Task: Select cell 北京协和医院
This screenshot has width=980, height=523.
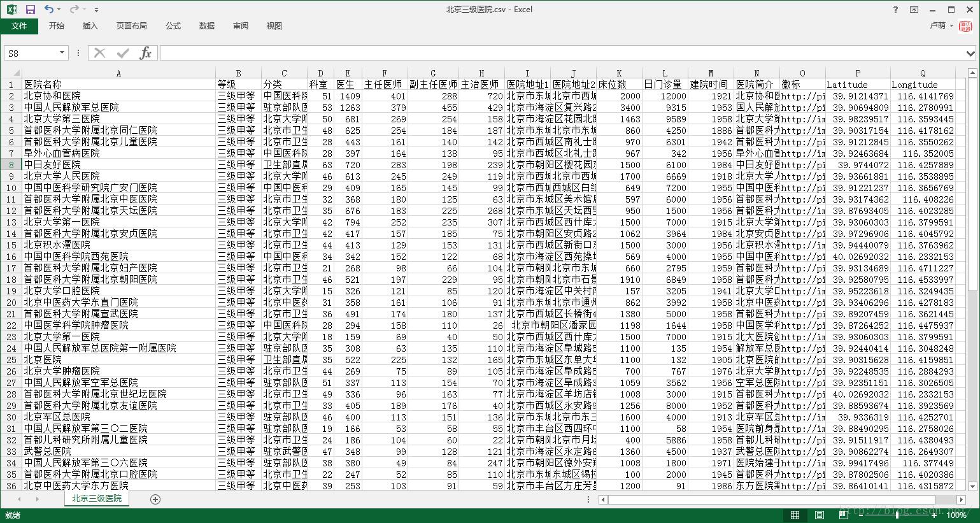Action: click(118, 96)
